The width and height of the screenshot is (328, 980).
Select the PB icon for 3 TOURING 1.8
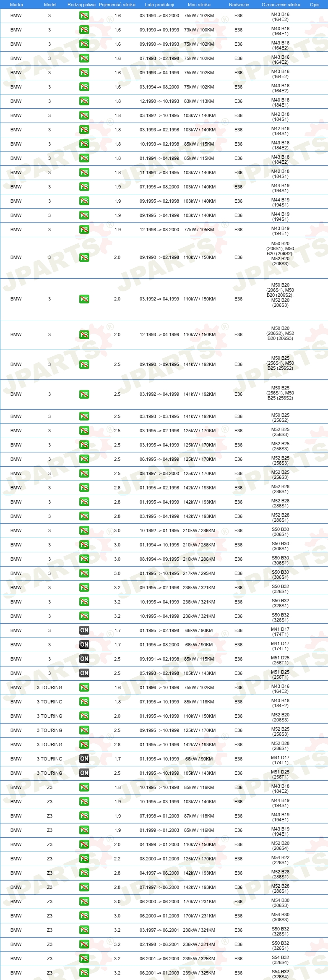pyautogui.click(x=84, y=702)
